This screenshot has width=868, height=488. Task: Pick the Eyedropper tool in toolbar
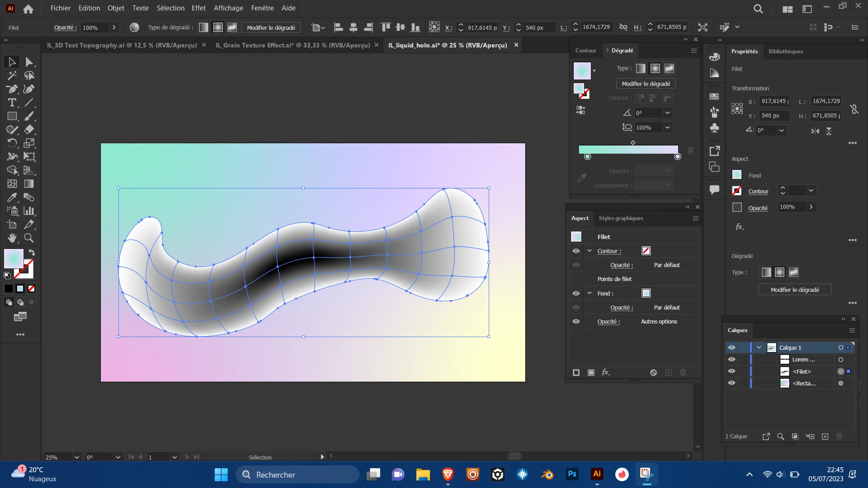(12, 197)
